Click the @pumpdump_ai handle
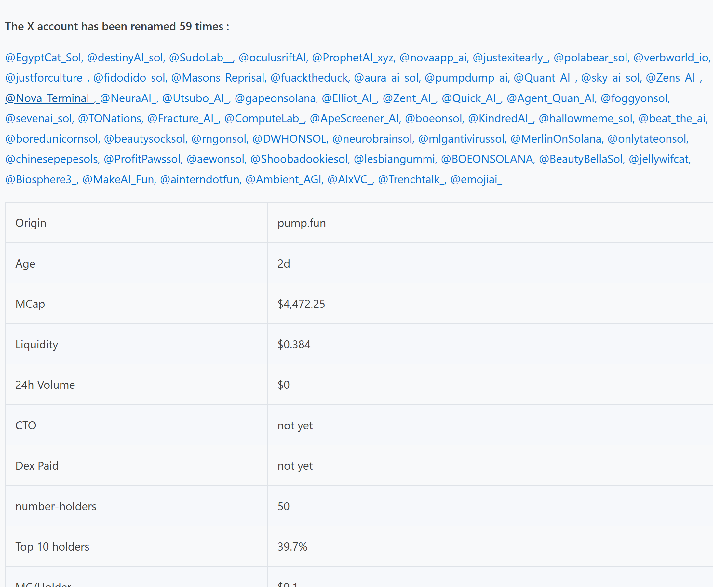Viewport: 714px width, 588px height. click(466, 78)
